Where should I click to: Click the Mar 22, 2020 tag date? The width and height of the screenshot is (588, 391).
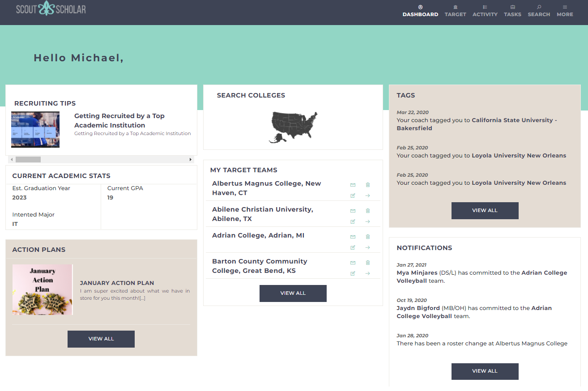[x=413, y=113]
